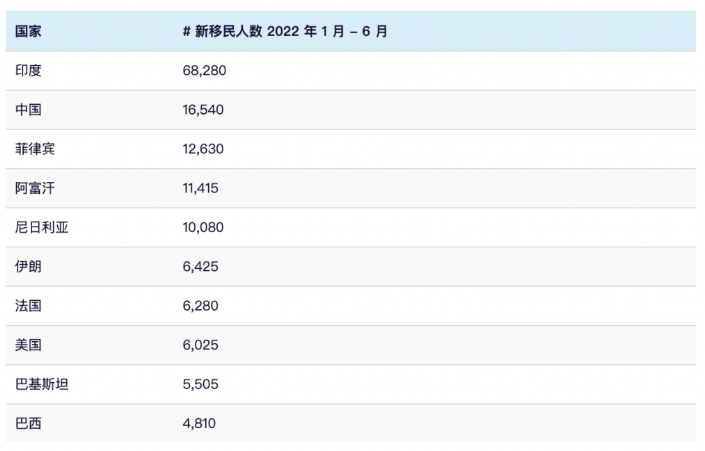Image resolution: width=705 pixels, height=451 pixels.
Task: Select the 阿富汗 country cell
Action: (x=35, y=188)
